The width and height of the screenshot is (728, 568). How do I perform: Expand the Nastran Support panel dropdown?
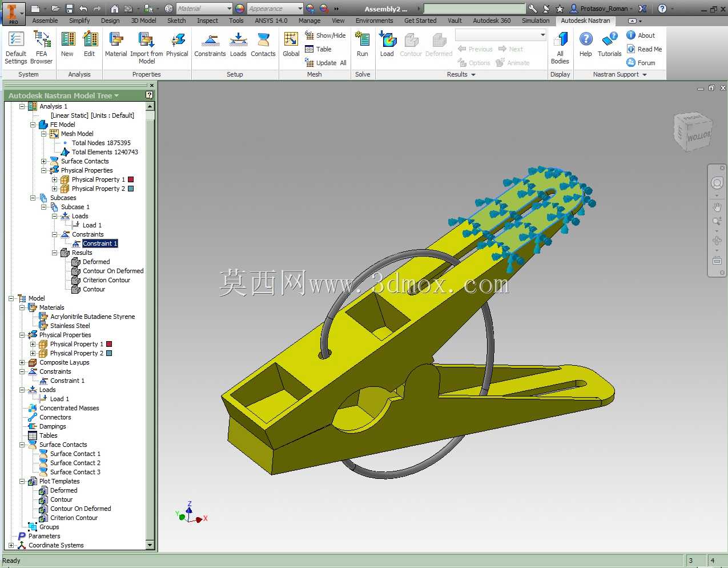click(645, 75)
